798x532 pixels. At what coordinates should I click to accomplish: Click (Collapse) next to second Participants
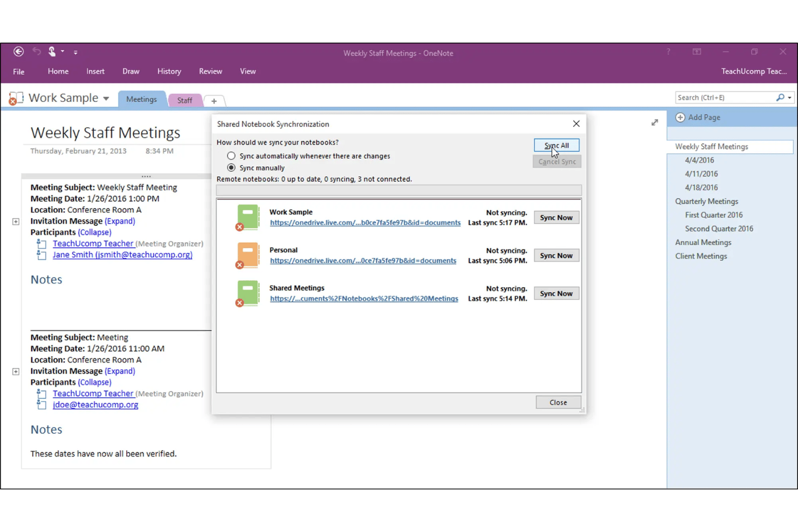coord(94,382)
